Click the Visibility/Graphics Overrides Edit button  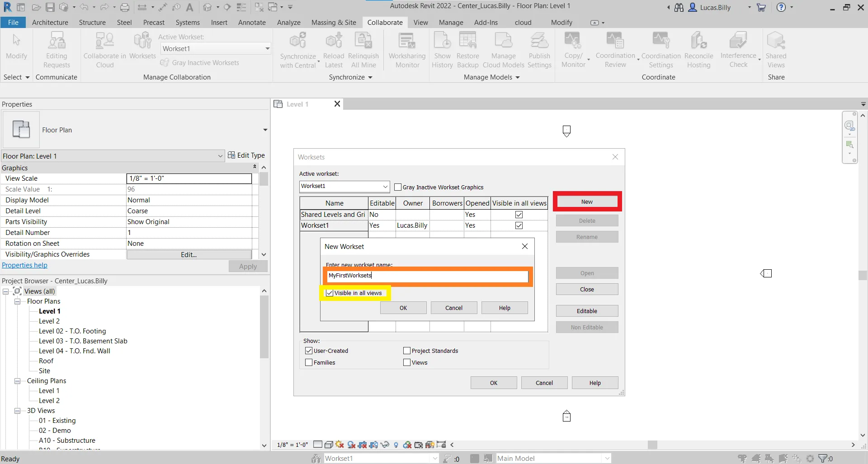coord(189,254)
